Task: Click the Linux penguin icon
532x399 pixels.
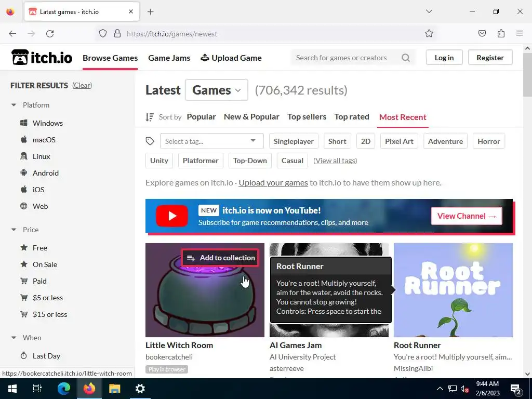Action: [x=24, y=156]
